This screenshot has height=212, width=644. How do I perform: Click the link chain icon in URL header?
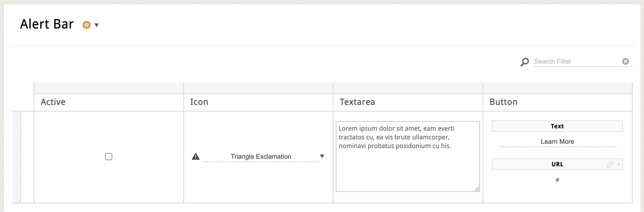[x=610, y=164]
